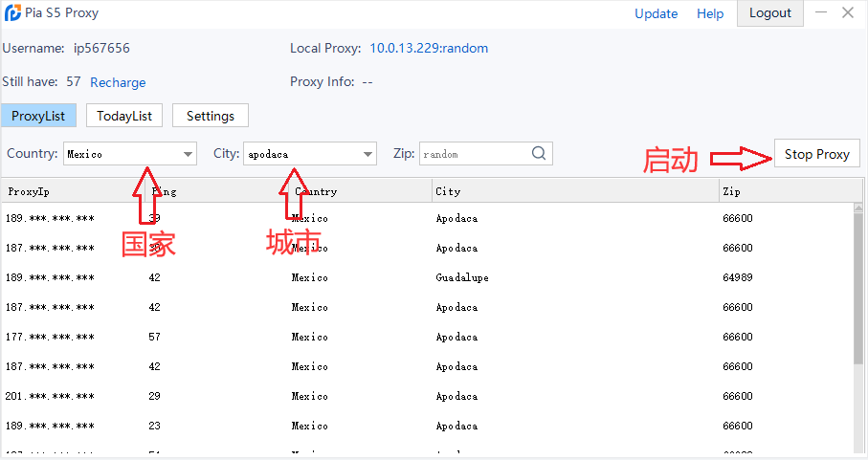Open the Settings tab

tap(211, 116)
